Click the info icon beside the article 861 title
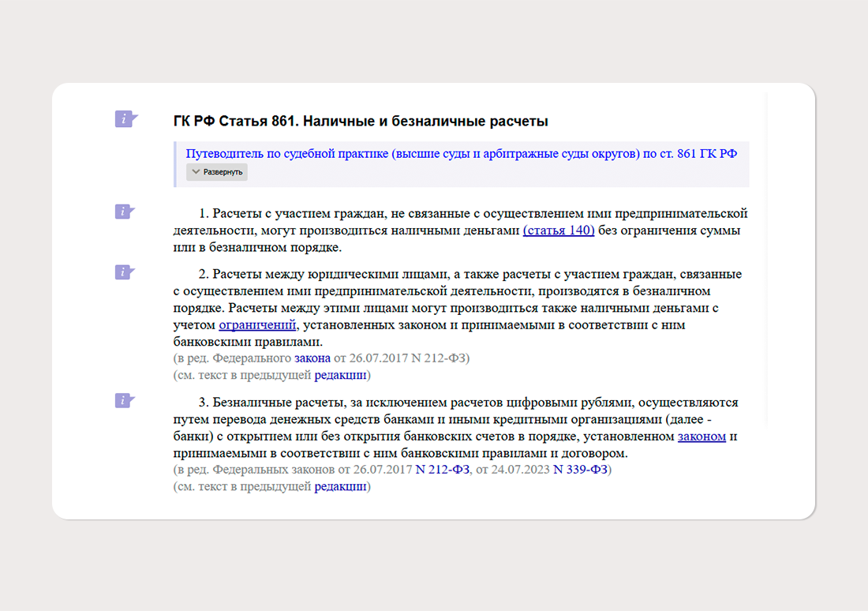The width and height of the screenshot is (868, 611). [125, 118]
